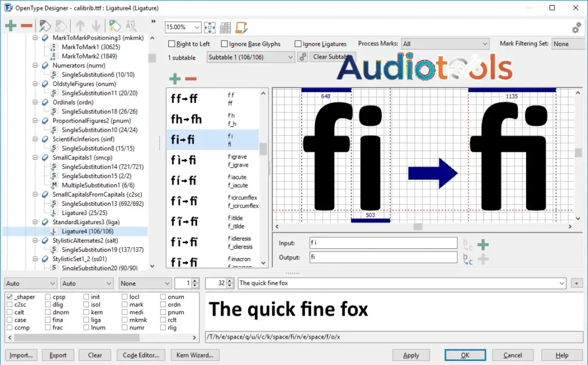Click the zoom to fit icon
The image size is (588, 365).
pos(210,28)
